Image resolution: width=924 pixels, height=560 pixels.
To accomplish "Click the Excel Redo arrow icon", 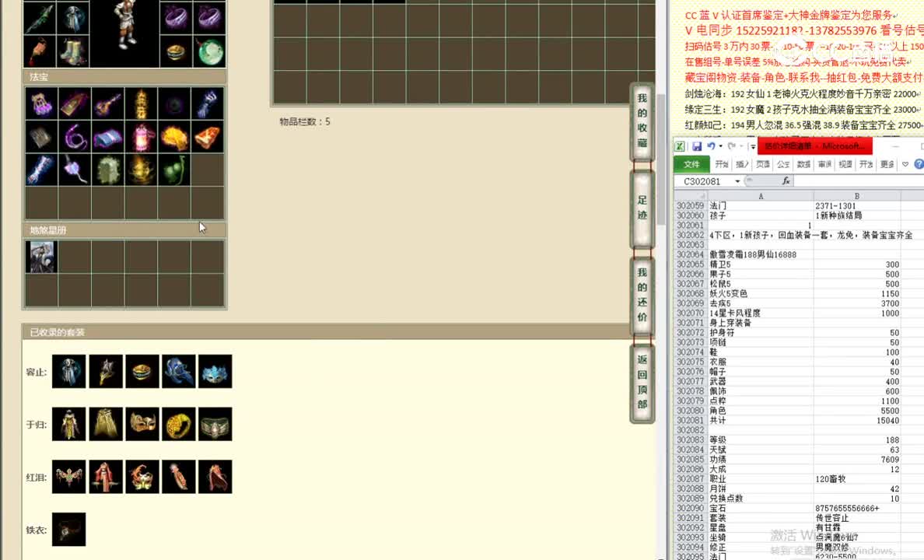I will pos(731,146).
